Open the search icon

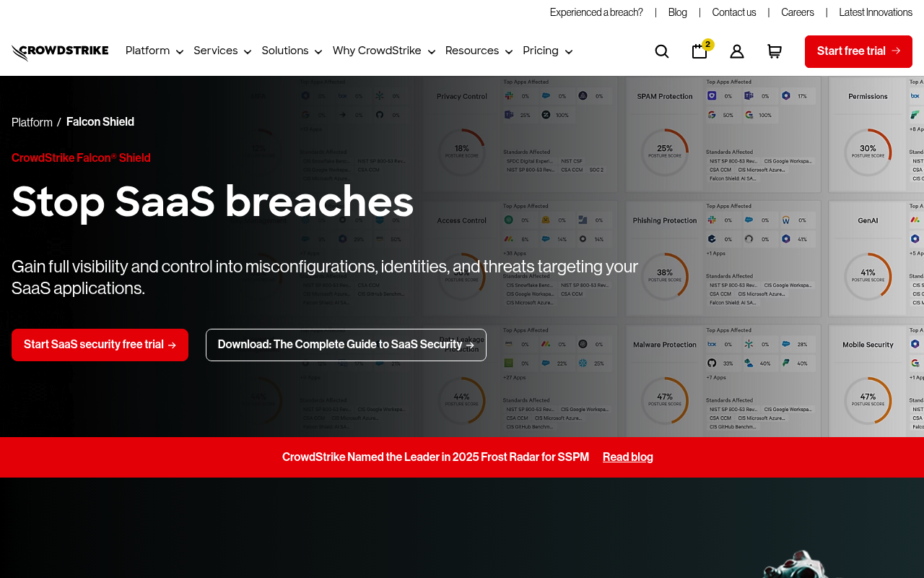tap(662, 51)
